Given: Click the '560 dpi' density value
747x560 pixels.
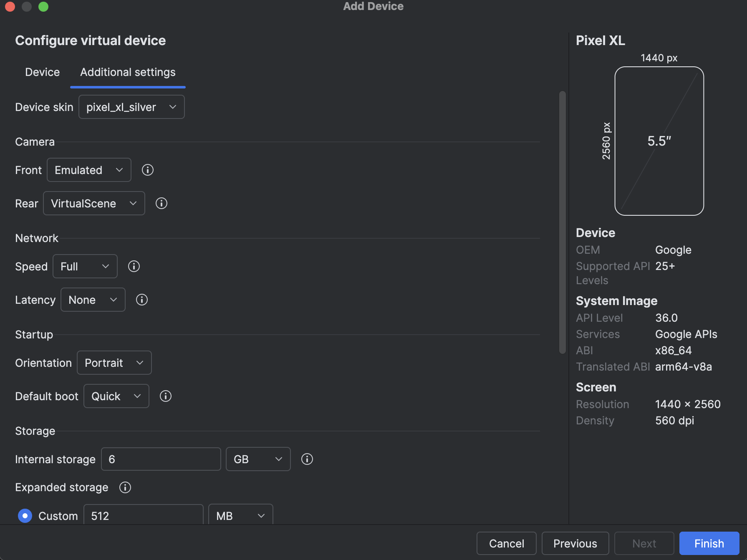Looking at the screenshot, I should pyautogui.click(x=675, y=421).
